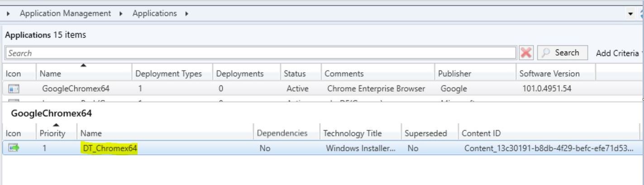Click software version 101.0.4951.54
Screen dimensions: 644x185
click(547, 89)
